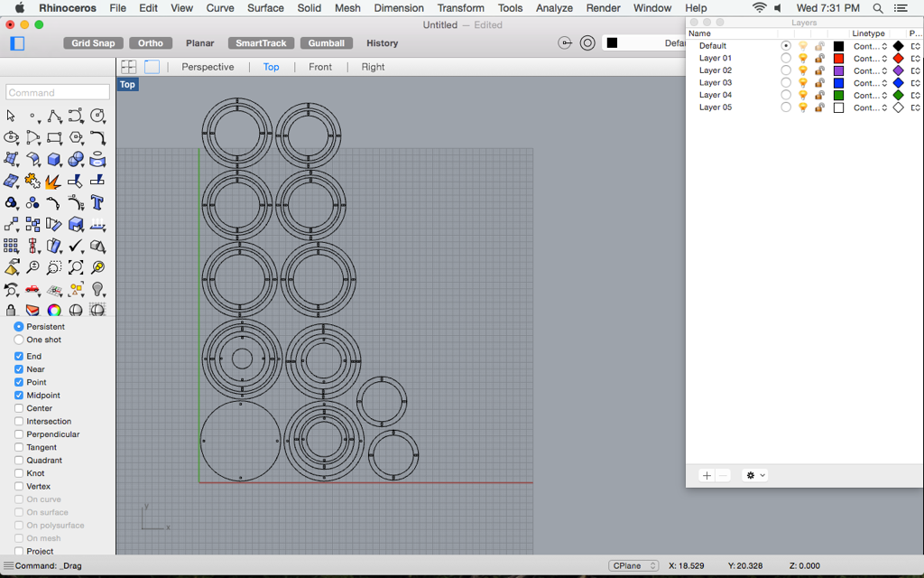Open the Transform menu
The image size is (924, 578).
click(460, 8)
